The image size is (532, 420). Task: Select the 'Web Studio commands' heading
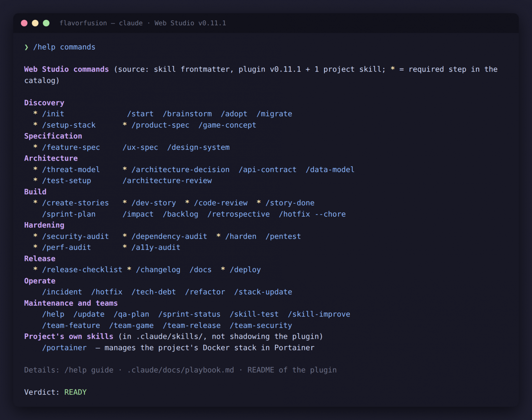pyautogui.click(x=66, y=69)
